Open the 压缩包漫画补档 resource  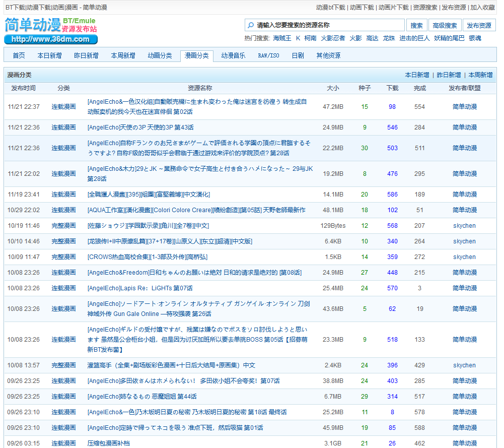pos(108,443)
